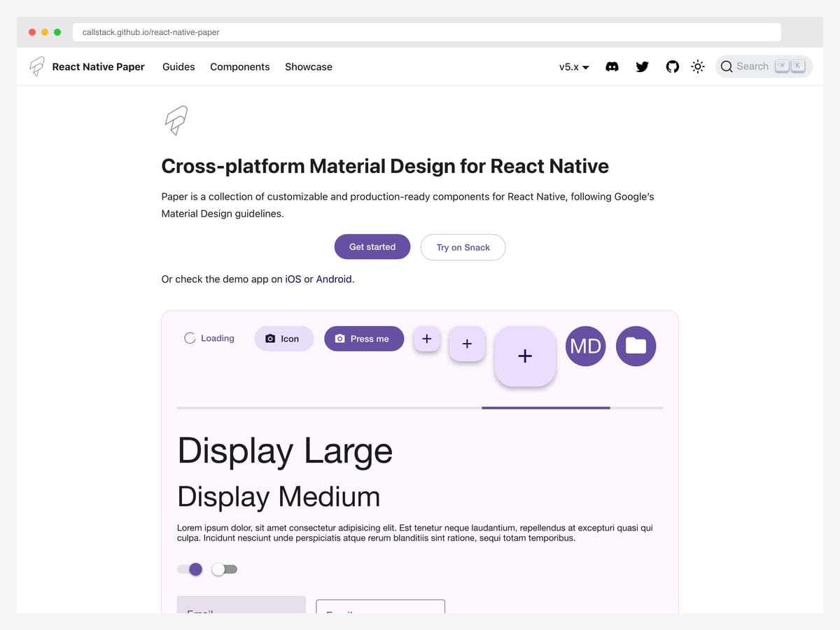Click the smallest plus FAB button

click(x=427, y=339)
